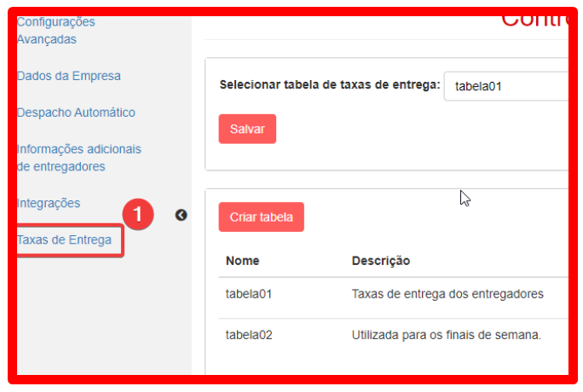Screen dimensions: 583x392
Task: Collapse the sidebar with the arrow icon
Action: [181, 216]
